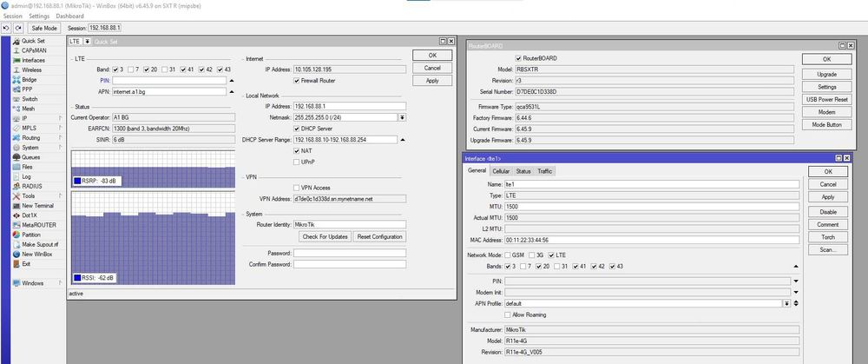The width and height of the screenshot is (868, 364).
Task: Open the Settings menu
Action: click(39, 17)
